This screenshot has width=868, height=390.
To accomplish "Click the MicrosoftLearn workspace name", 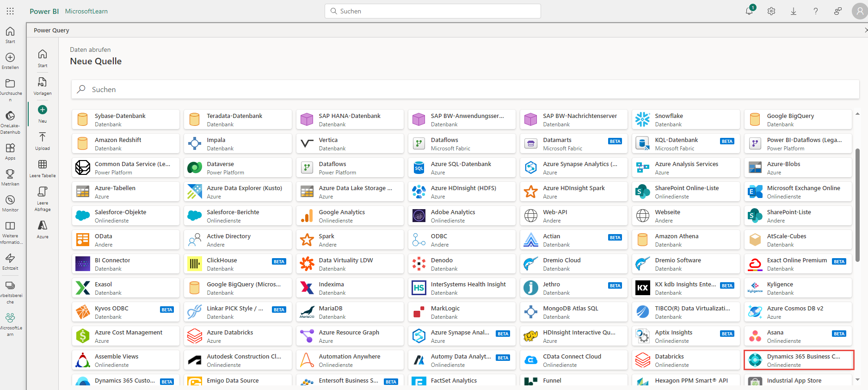I will pyautogui.click(x=86, y=11).
